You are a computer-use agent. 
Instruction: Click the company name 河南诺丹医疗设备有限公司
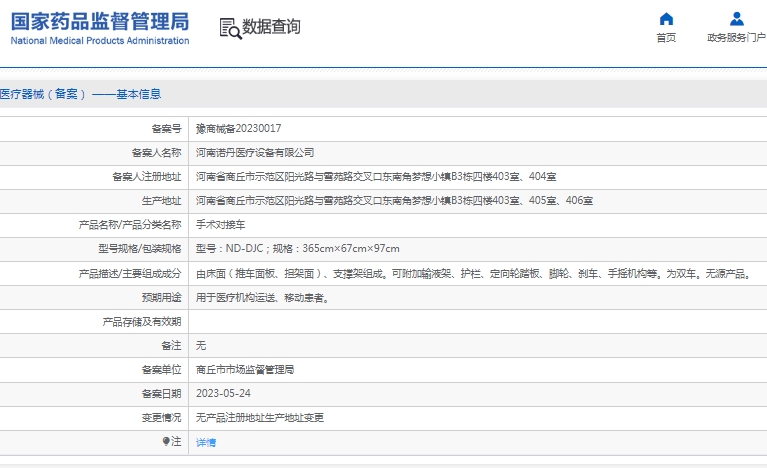pos(255,153)
